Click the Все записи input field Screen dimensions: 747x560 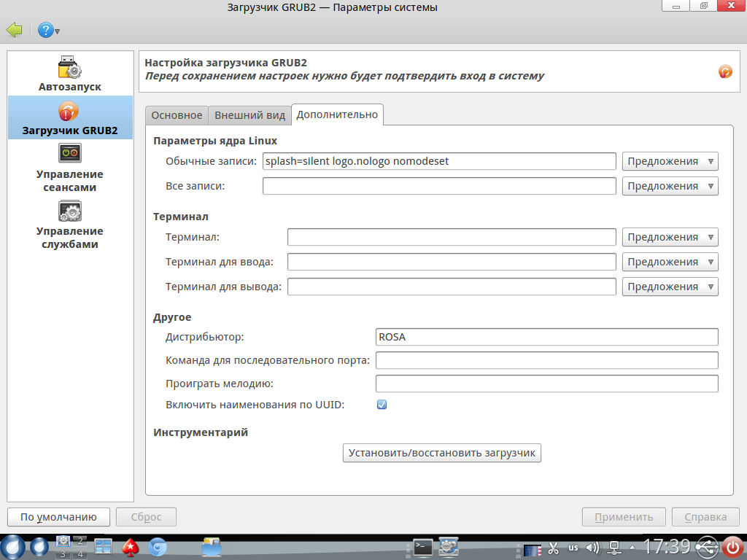pyautogui.click(x=439, y=186)
